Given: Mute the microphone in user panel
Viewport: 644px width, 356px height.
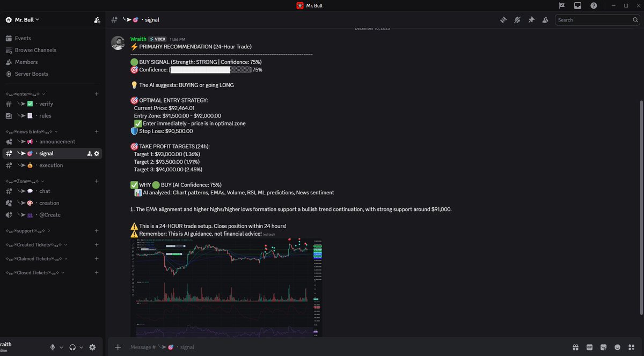Looking at the screenshot, I should pos(53,347).
